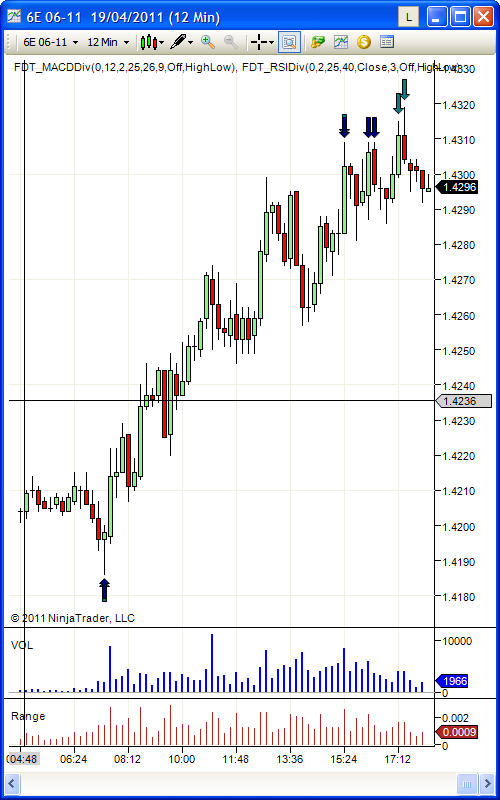Expand the chart style dropdown arrow
The image size is (500, 800).
162,43
